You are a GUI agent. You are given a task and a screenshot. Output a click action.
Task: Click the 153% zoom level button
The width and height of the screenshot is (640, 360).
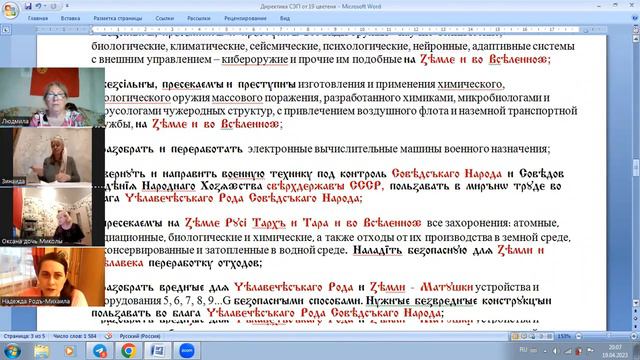click(x=564, y=336)
